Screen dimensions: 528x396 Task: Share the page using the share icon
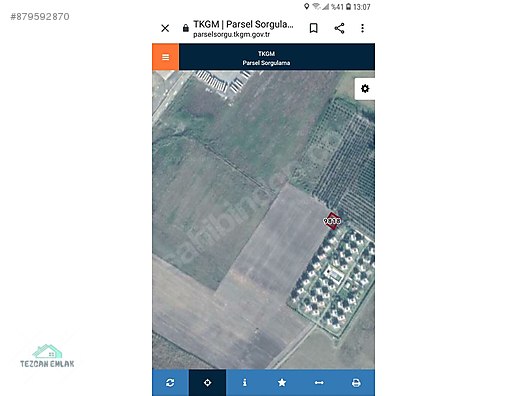coord(339,28)
